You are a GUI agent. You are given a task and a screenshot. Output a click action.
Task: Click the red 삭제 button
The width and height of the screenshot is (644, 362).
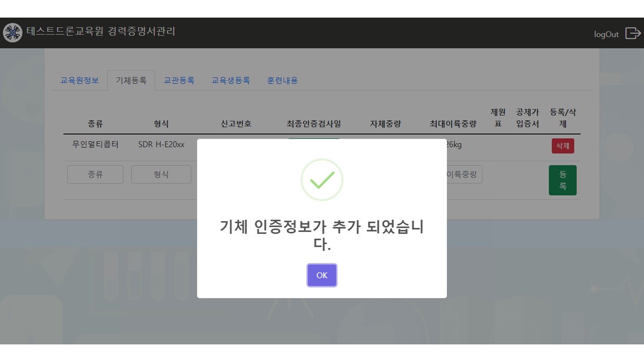(562, 146)
